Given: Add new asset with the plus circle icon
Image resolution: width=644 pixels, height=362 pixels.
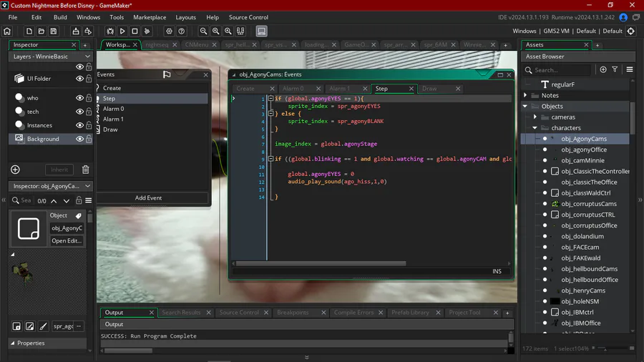Looking at the screenshot, I should (603, 69).
